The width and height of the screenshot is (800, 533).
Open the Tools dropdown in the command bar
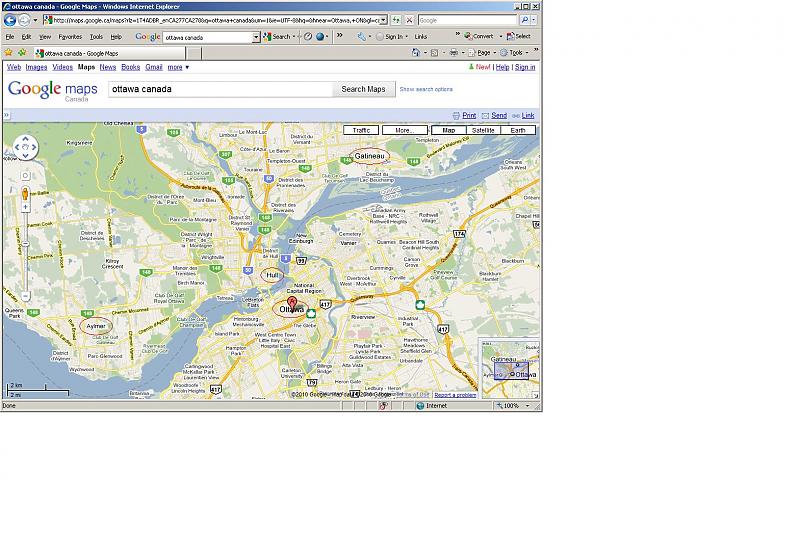point(514,53)
